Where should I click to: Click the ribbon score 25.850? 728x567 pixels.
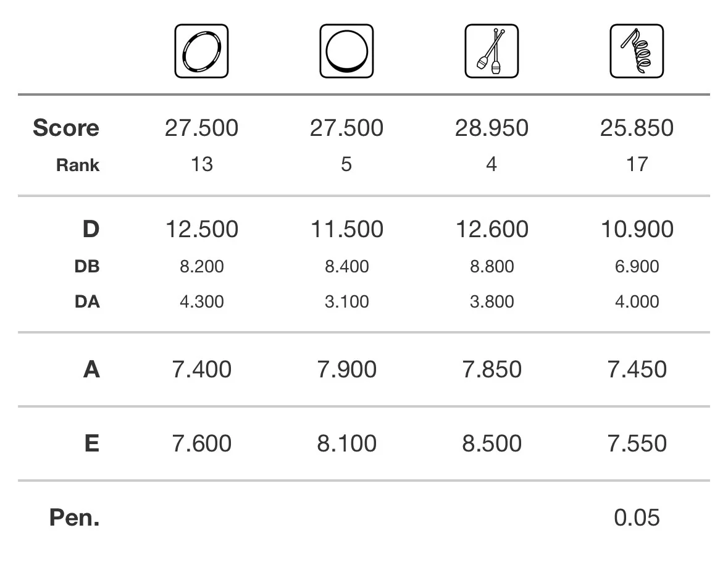637,128
